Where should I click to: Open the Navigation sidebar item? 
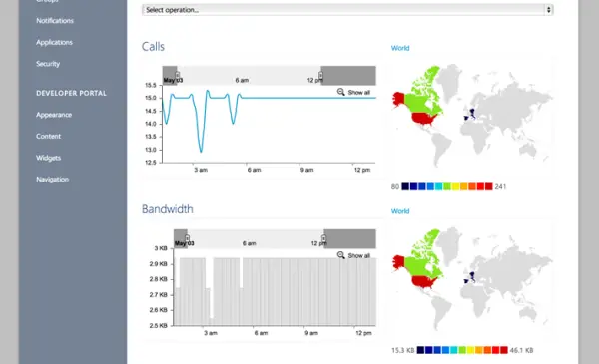(52, 179)
